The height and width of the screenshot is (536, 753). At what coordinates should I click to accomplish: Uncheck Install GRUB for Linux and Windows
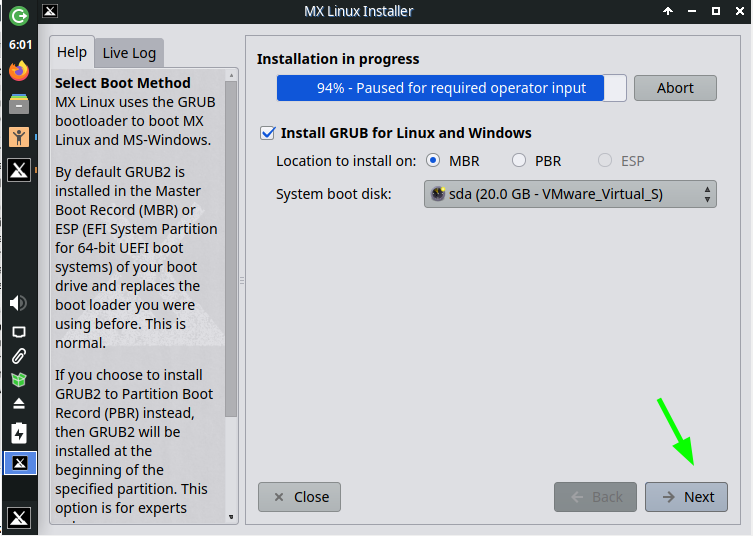point(267,133)
